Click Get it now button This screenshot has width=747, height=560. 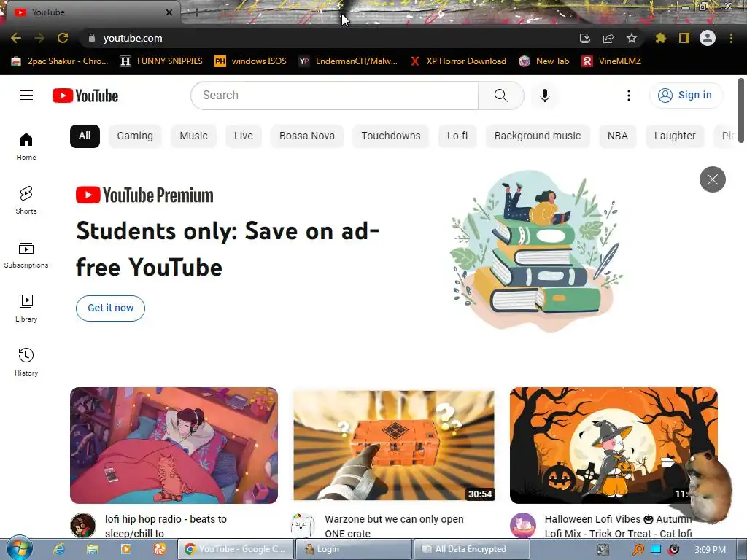[111, 308]
